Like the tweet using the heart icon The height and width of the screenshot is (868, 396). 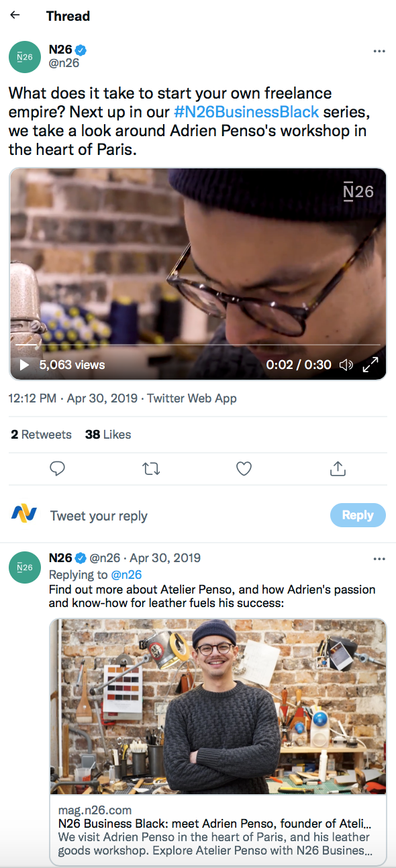[x=244, y=468]
